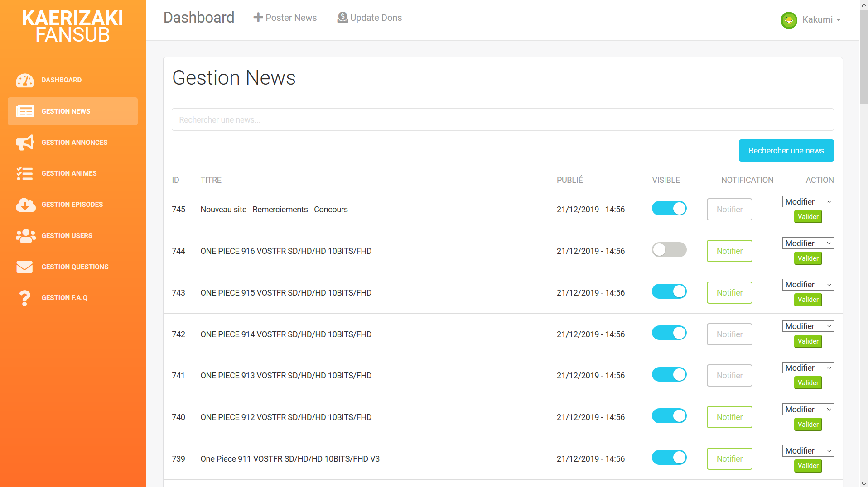Toggle visibility for One Piece 914 news
868x487 pixels.
pos(669,333)
